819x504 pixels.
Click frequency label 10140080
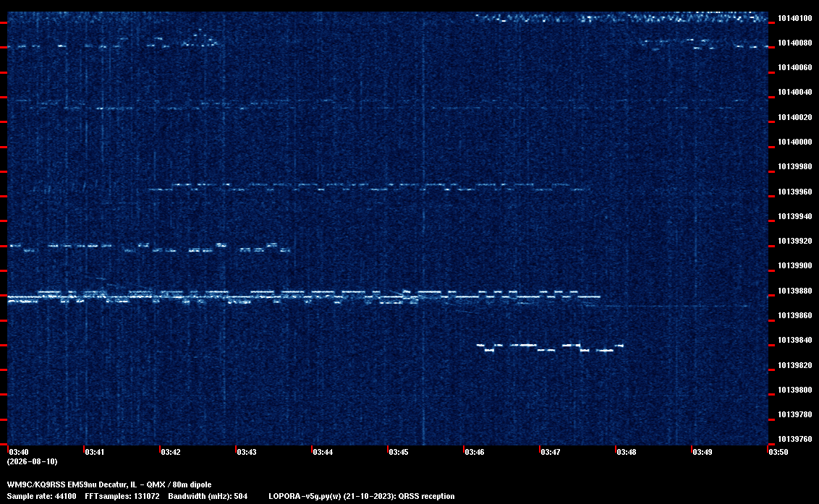(x=795, y=43)
